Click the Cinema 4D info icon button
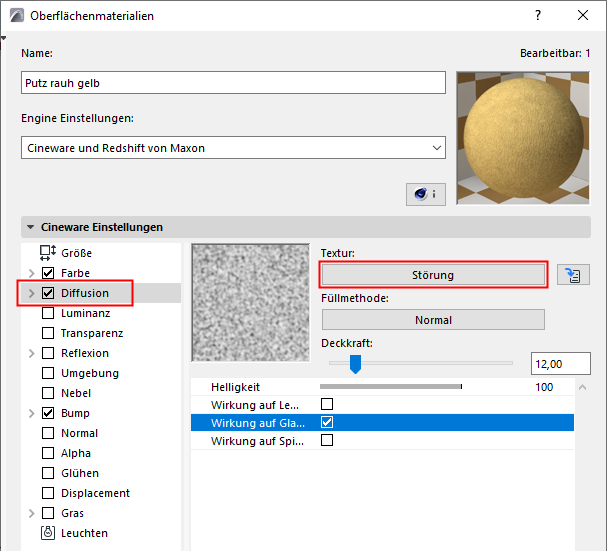The image size is (607, 551). [425, 194]
